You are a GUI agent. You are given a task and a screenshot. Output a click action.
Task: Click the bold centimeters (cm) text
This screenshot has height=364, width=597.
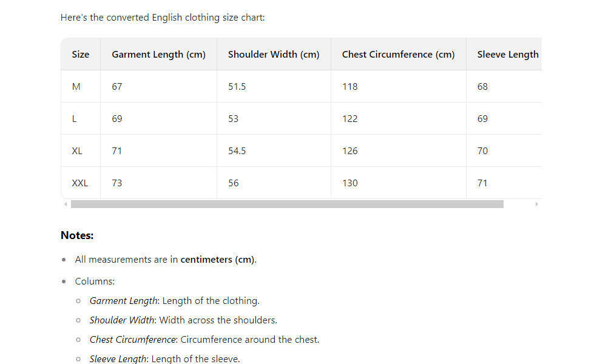[x=218, y=260]
